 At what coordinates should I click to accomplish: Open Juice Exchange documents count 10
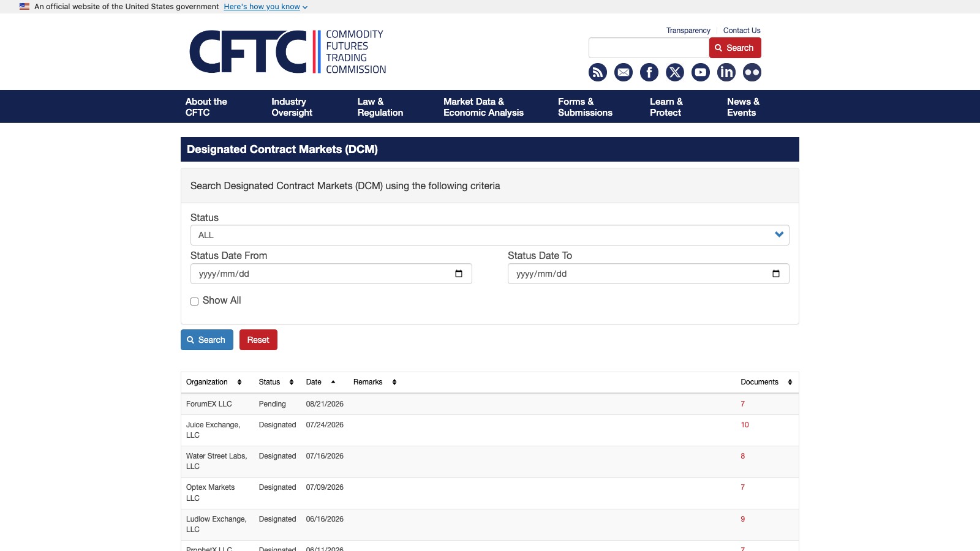pyautogui.click(x=745, y=425)
